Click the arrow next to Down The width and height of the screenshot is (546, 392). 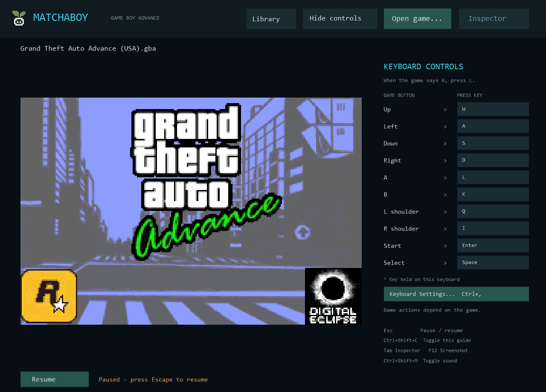coord(445,144)
